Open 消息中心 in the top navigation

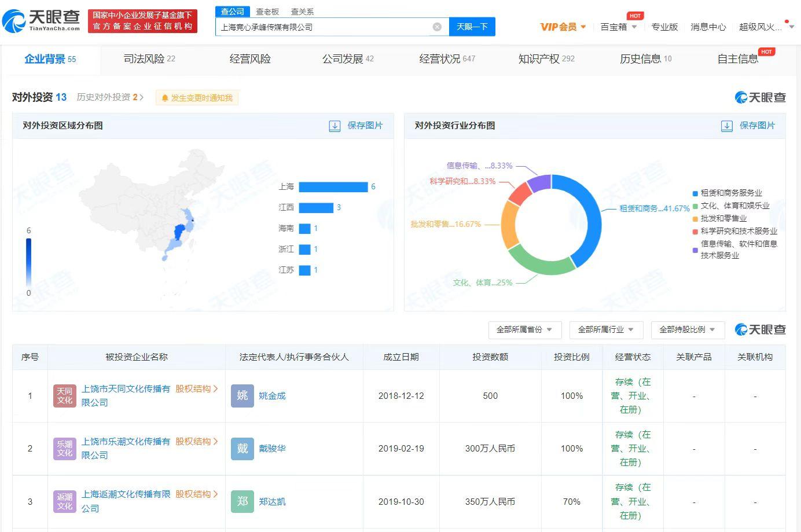708,27
